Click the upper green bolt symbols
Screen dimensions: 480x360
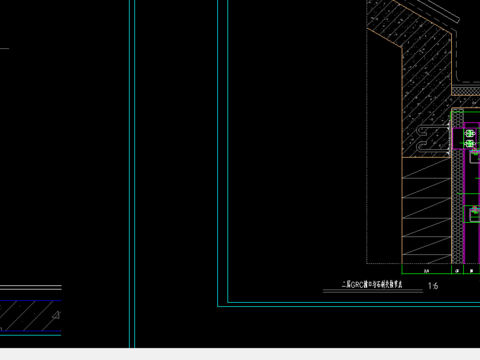click(470, 138)
